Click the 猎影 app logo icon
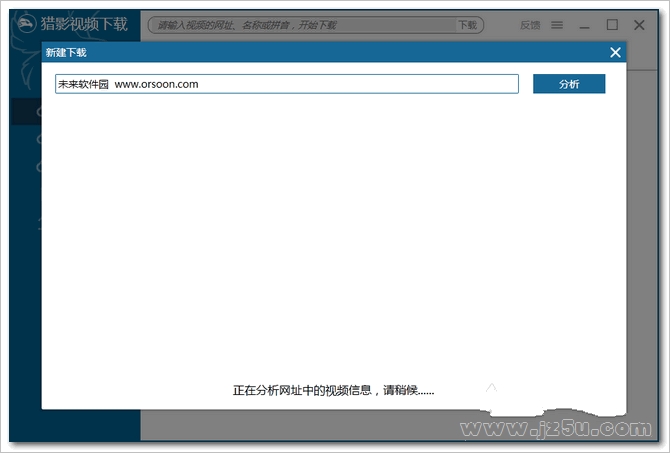Screen dimensions: 670x453 click(x=26, y=24)
